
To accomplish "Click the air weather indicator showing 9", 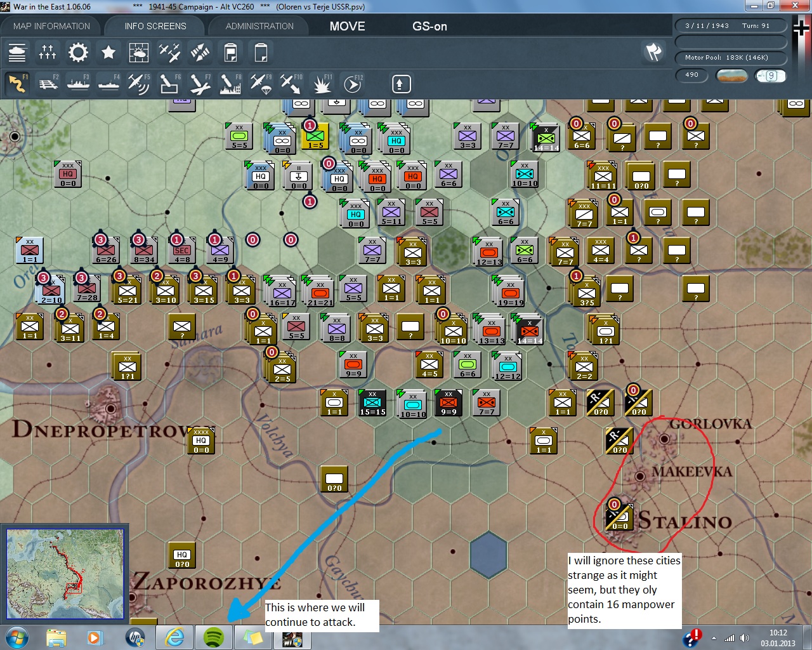I will coord(771,76).
